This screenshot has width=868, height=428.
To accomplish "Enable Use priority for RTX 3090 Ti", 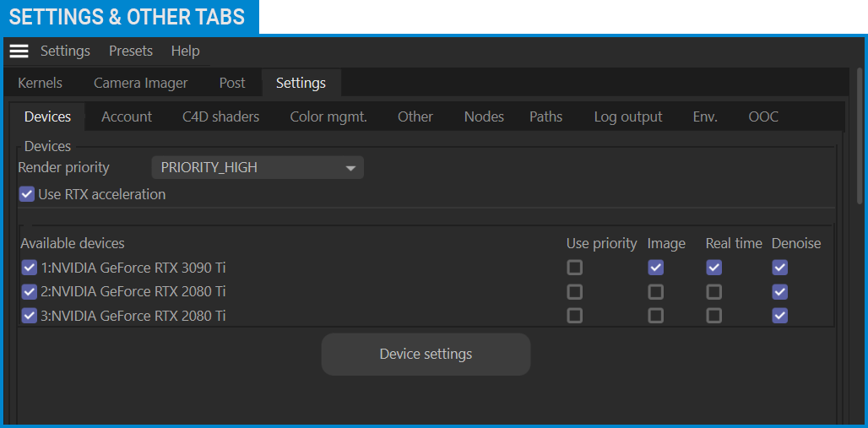I will pyautogui.click(x=574, y=268).
